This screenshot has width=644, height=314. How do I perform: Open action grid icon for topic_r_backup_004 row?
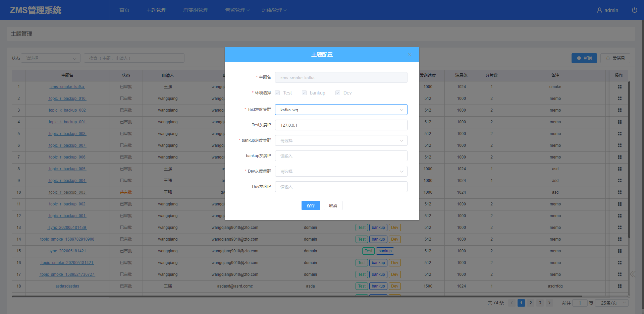[x=620, y=181]
